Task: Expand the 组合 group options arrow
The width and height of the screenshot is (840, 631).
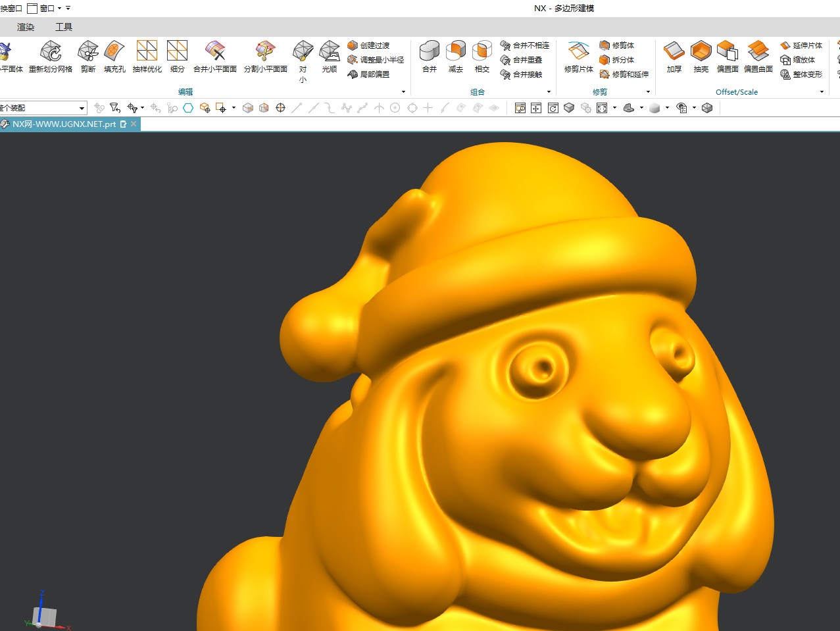Action: (x=549, y=92)
